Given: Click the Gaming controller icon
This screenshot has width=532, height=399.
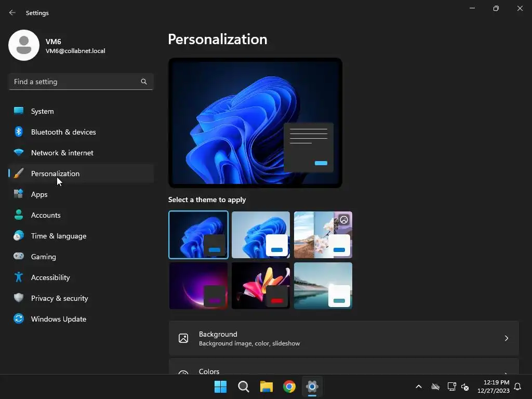Looking at the screenshot, I should click(x=19, y=256).
